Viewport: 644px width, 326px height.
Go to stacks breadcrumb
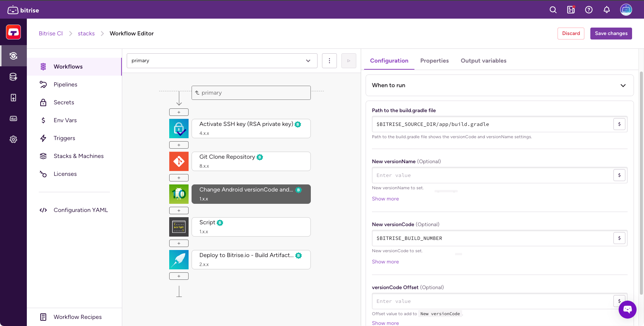[x=86, y=34]
